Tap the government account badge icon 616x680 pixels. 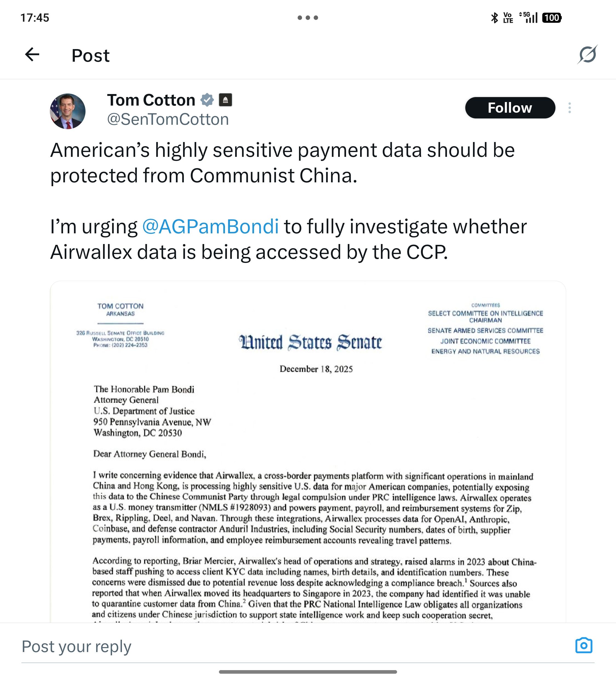pos(226,100)
